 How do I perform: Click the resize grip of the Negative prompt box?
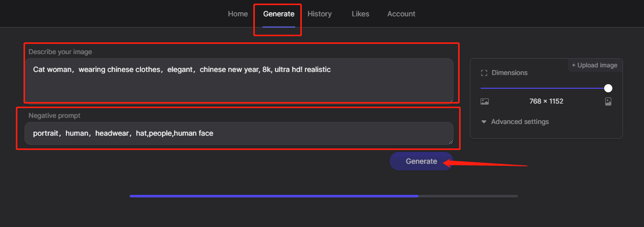pyautogui.click(x=450, y=142)
